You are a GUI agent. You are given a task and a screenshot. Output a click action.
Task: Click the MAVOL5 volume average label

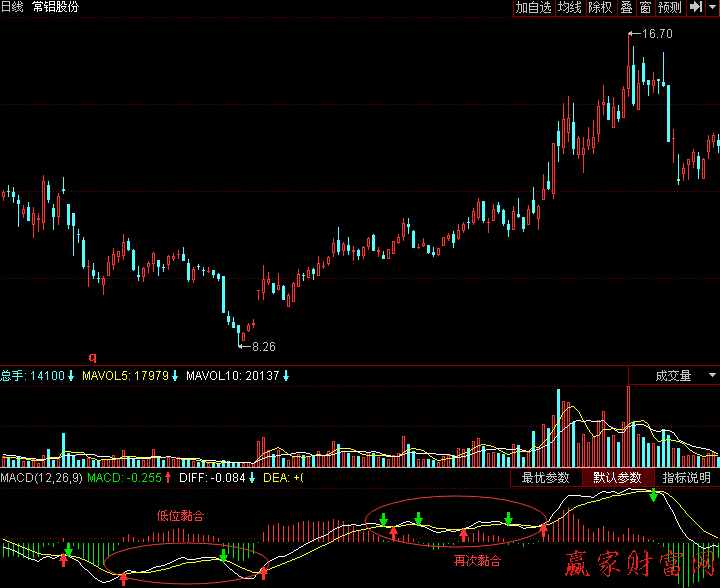click(x=125, y=376)
